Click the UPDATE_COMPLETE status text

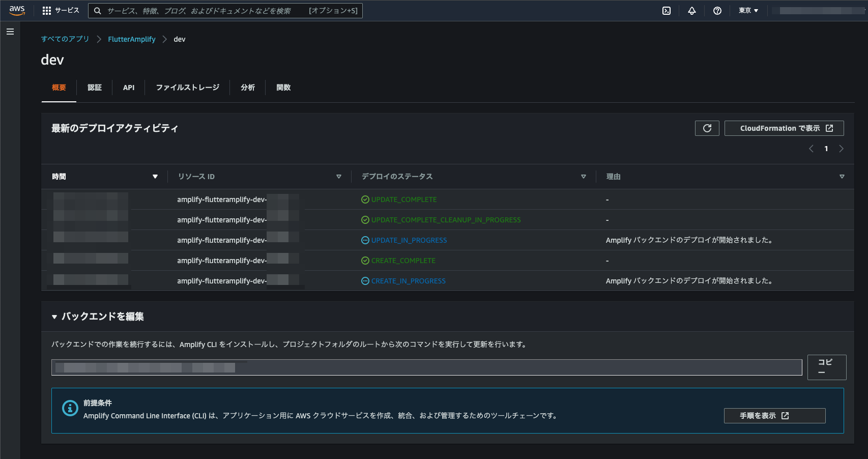(404, 199)
